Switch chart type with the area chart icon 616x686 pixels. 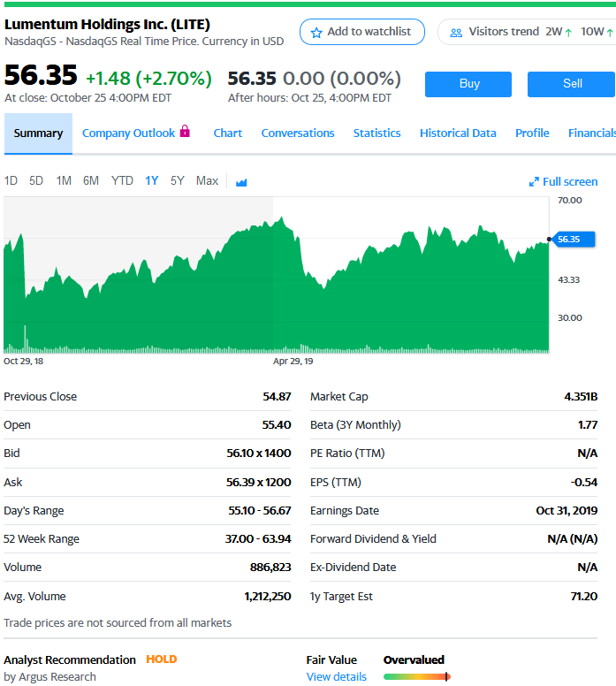[241, 182]
